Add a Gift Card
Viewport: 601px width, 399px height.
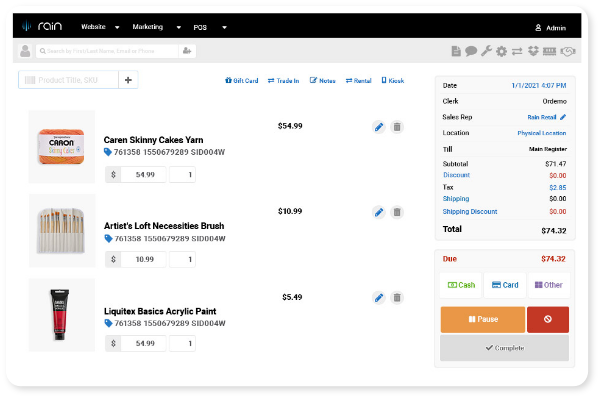pyautogui.click(x=241, y=80)
